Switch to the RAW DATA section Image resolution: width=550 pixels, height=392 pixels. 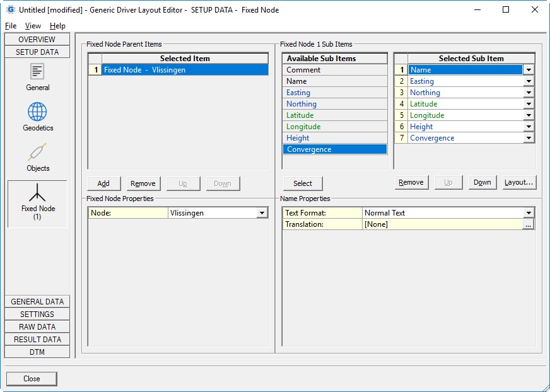pos(37,326)
